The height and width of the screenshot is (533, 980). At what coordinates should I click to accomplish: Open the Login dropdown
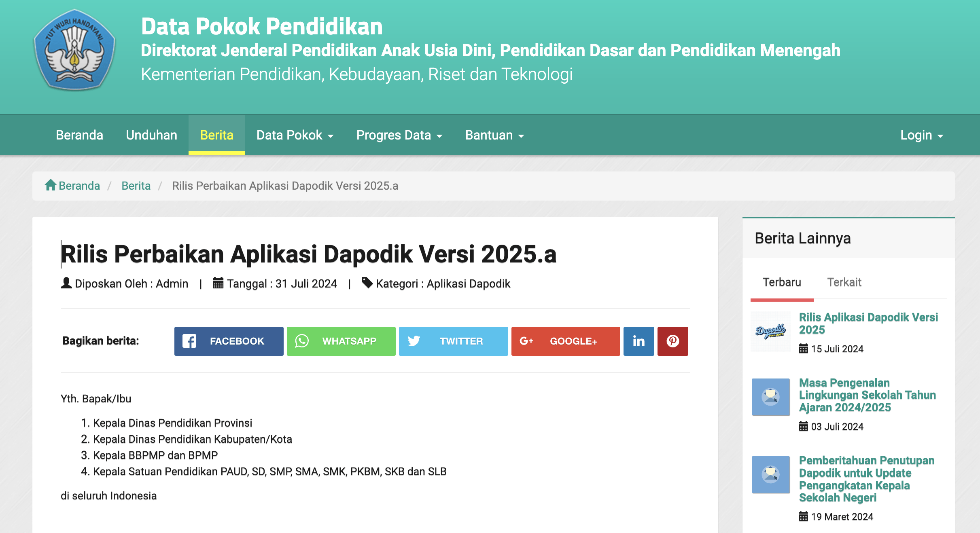point(922,135)
